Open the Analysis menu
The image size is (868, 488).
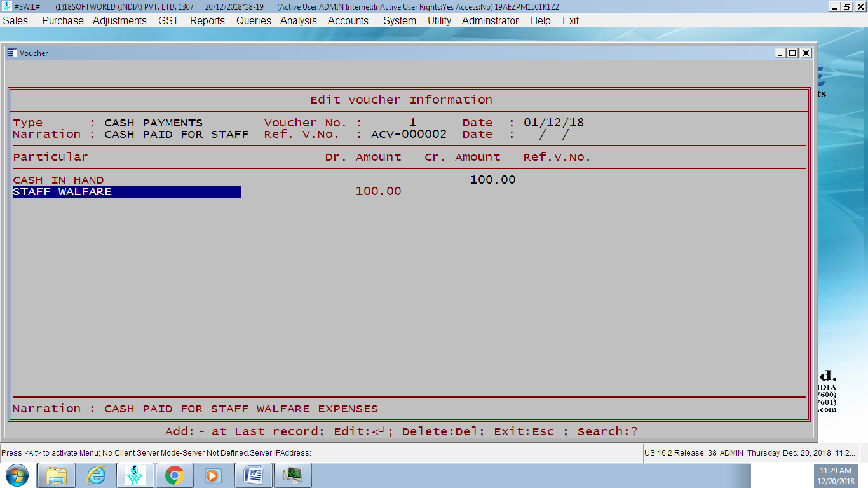pyautogui.click(x=299, y=20)
